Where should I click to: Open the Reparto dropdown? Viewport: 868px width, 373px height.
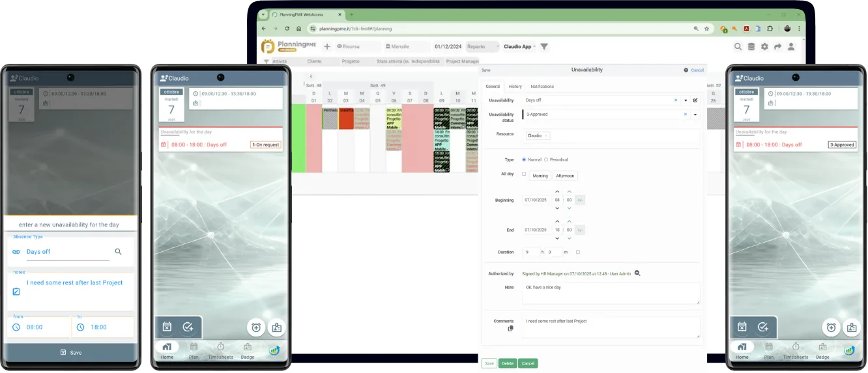click(483, 47)
